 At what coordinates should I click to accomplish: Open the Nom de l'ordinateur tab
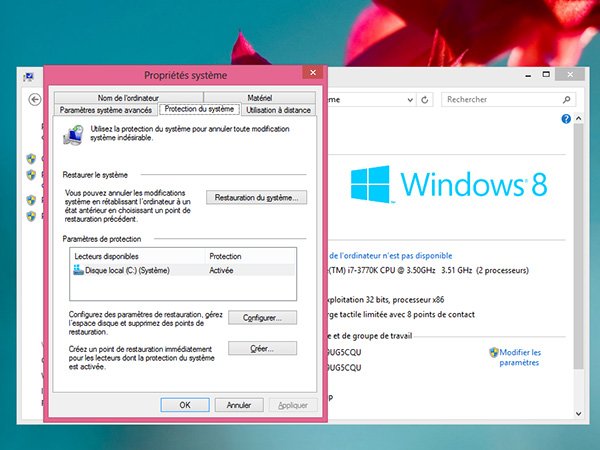(x=128, y=98)
